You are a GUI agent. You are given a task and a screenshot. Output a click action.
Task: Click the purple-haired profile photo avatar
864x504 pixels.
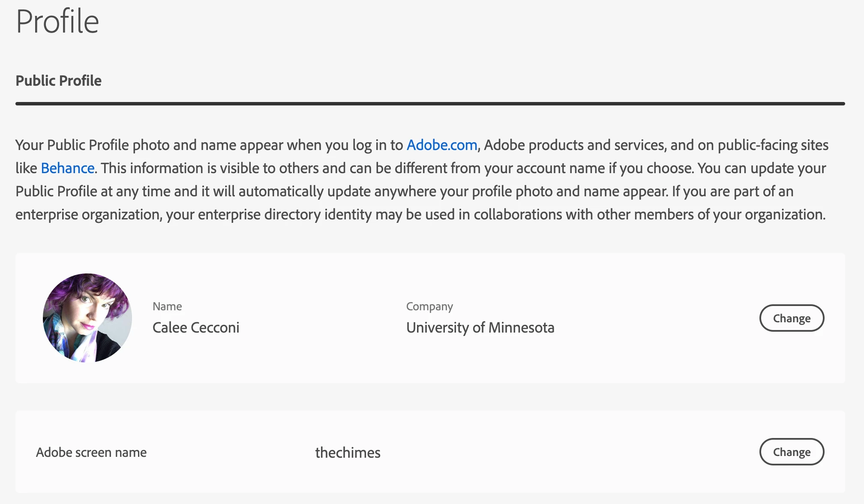point(87,318)
